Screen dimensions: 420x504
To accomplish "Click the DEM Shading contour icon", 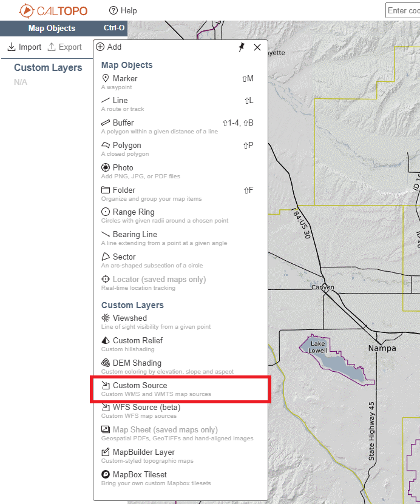I will pos(105,363).
